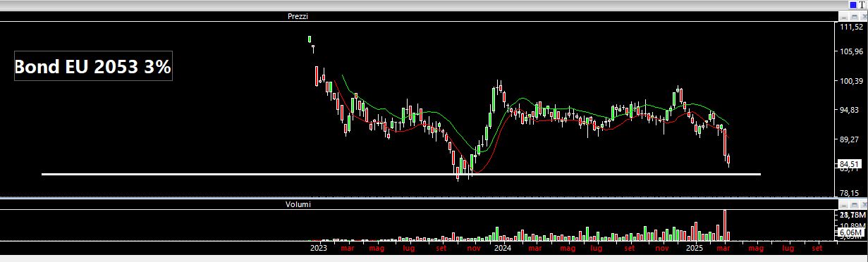The width and height of the screenshot is (868, 262).
Task: Click the 2023 date axis label
Action: 319,249
